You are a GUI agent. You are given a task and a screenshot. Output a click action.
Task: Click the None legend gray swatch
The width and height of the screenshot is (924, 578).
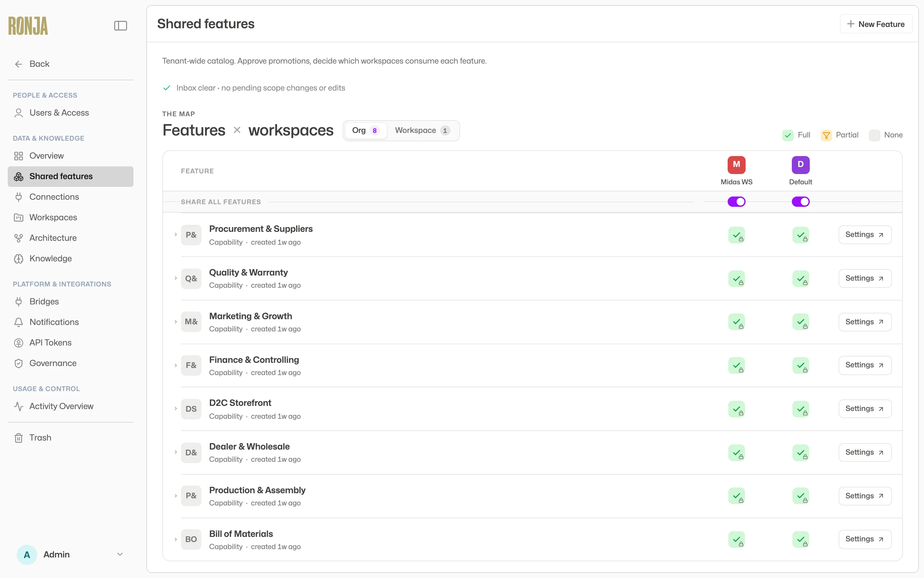pyautogui.click(x=874, y=135)
